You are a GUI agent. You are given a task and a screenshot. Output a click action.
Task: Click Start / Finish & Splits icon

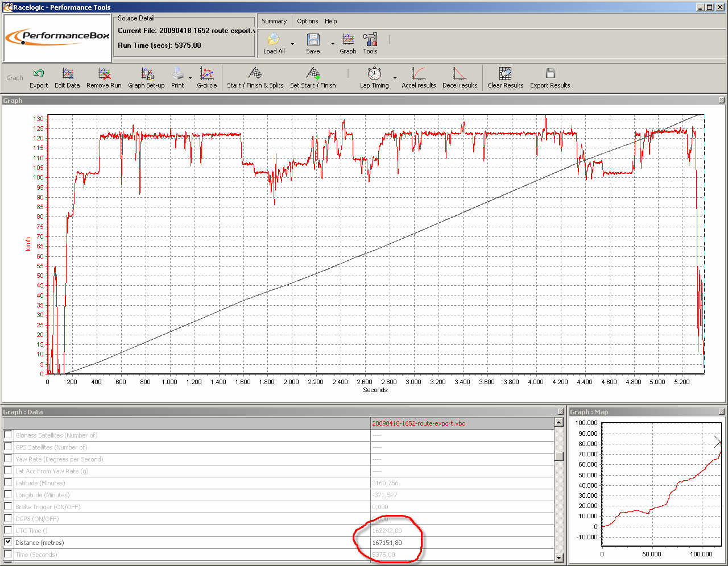[255, 74]
